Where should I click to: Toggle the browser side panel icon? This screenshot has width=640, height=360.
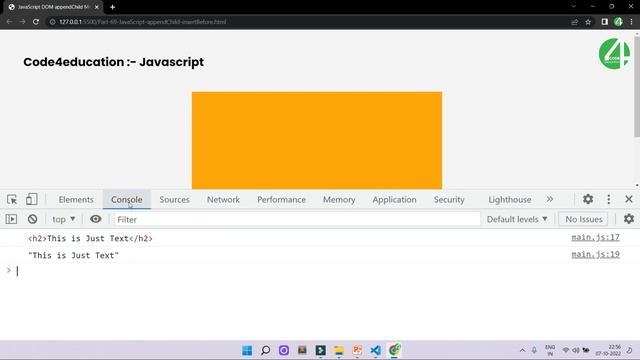[604, 22]
